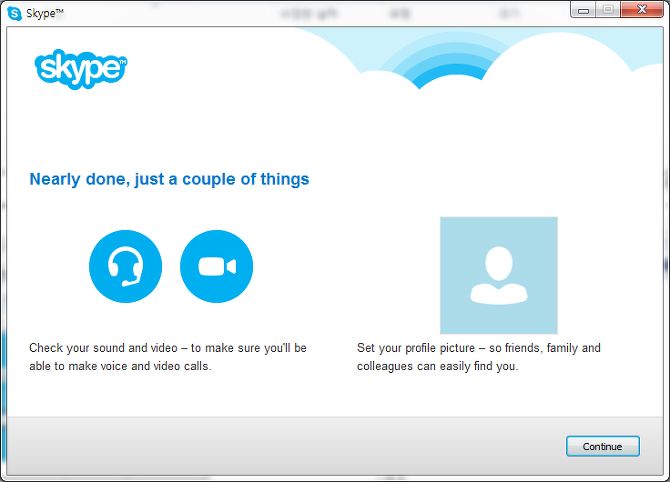Screen dimensions: 670x482
Task: Click the Skype title bar icon
Action: (15, 13)
